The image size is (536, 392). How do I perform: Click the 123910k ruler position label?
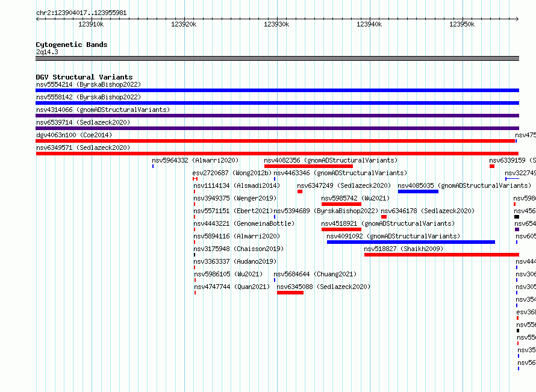click(92, 24)
